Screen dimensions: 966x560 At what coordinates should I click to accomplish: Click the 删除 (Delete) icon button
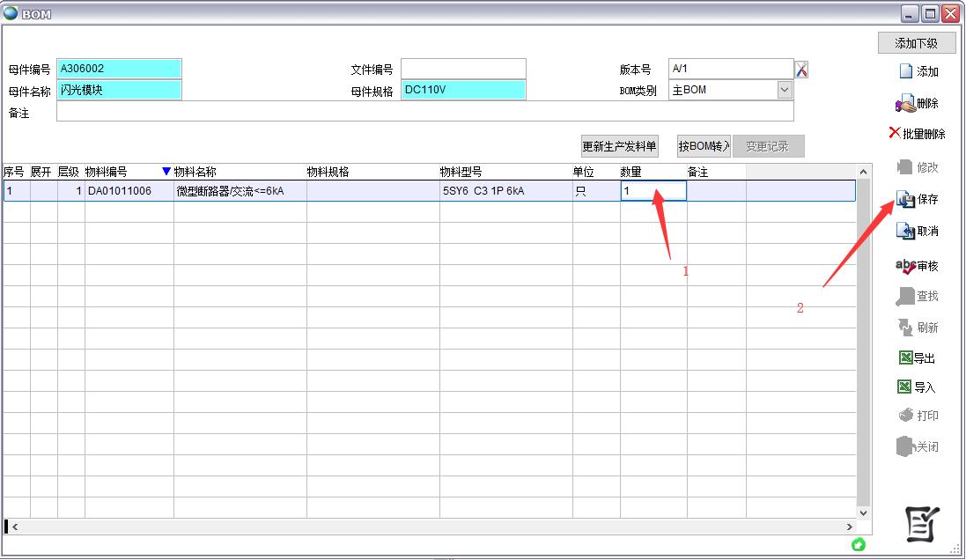coord(917,104)
